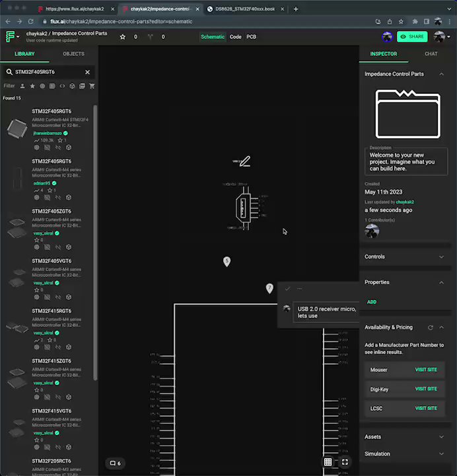Click star icon on jharwinbarrozo's STM32F405RGT6
The image size is (457, 476).
click(60, 140)
